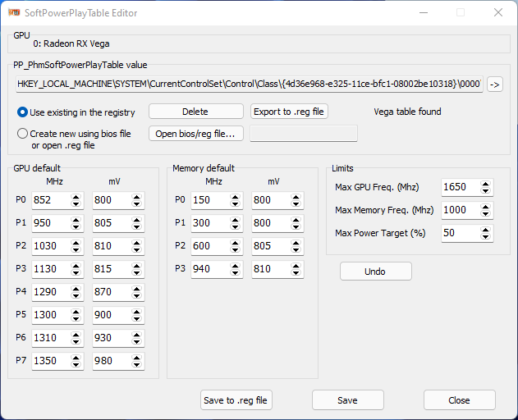
Task: Click the registry key path field
Action: click(249, 84)
